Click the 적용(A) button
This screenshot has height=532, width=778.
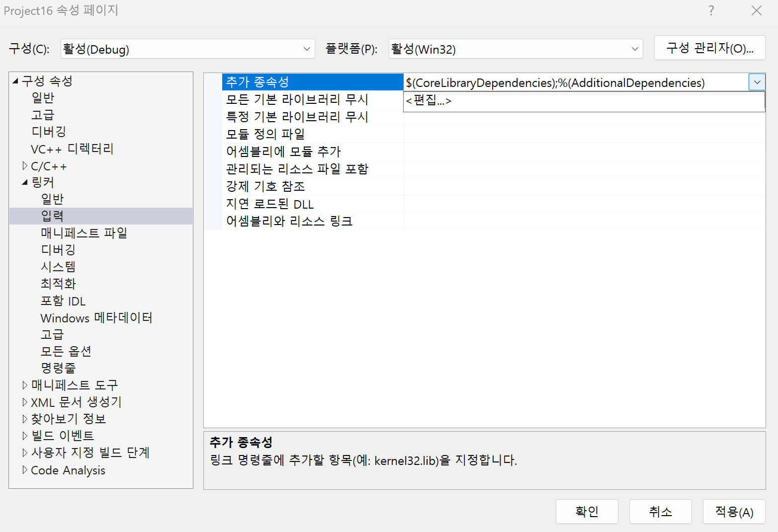click(x=734, y=512)
